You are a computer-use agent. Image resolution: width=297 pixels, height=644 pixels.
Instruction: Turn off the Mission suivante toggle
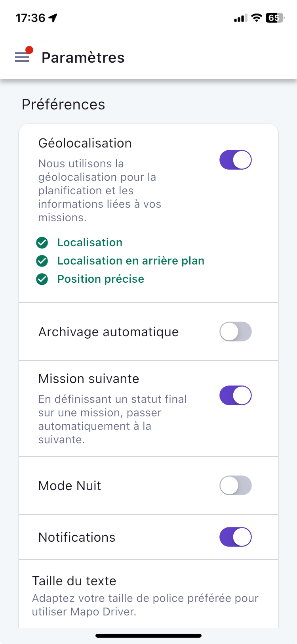click(x=236, y=395)
